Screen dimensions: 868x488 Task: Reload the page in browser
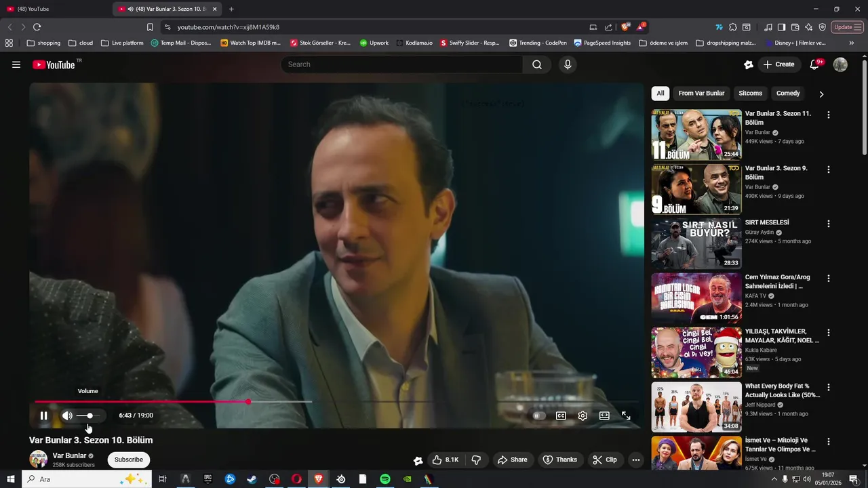click(x=37, y=27)
